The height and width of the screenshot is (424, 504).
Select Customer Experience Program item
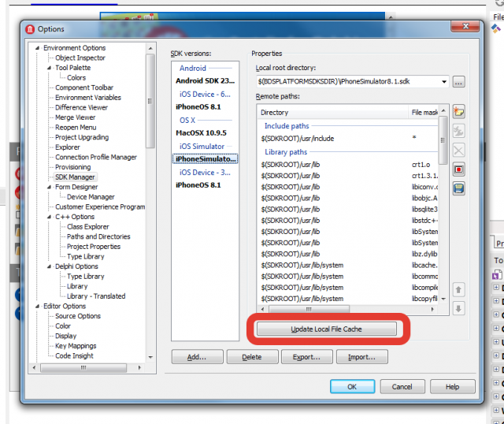[x=100, y=206]
